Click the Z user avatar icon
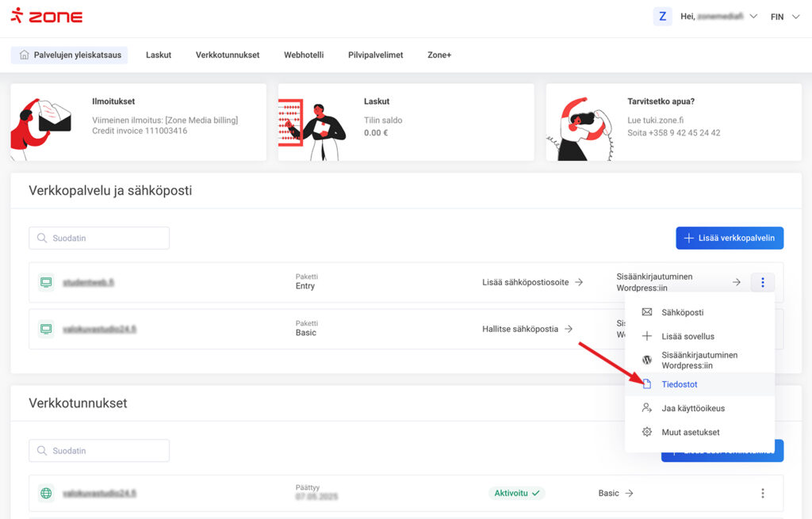Image resolution: width=812 pixels, height=519 pixels. [x=662, y=16]
